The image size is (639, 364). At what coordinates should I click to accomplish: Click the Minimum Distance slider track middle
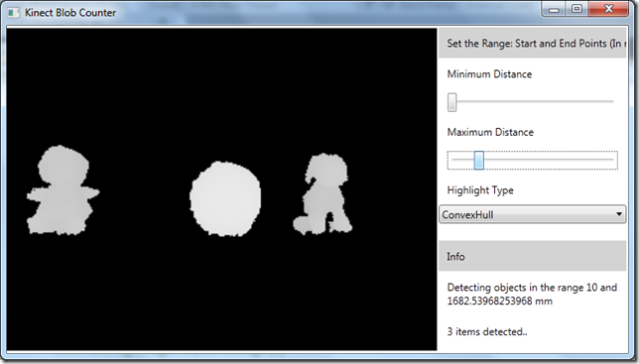pyautogui.click(x=532, y=102)
